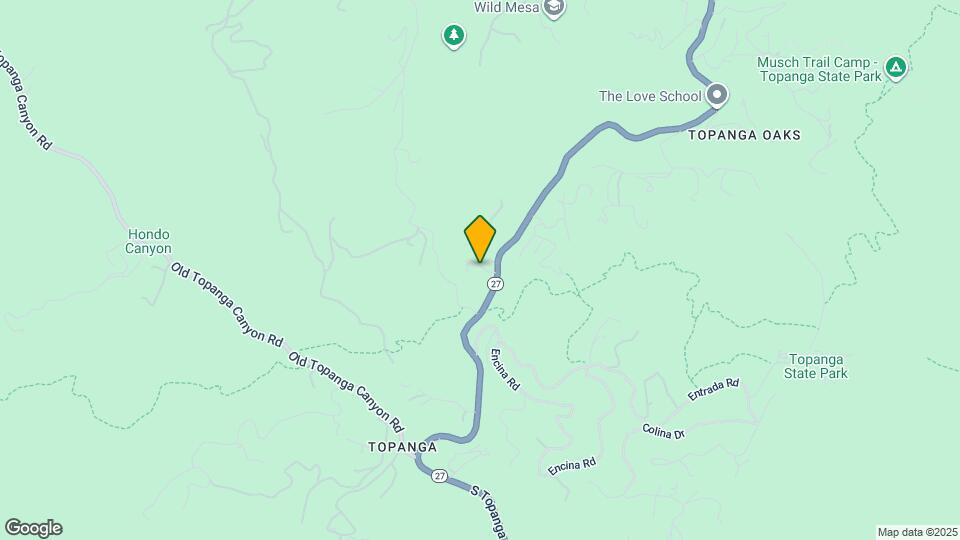Click the Topanga State Park label
Viewport: 960px width, 540px height.
(816, 366)
